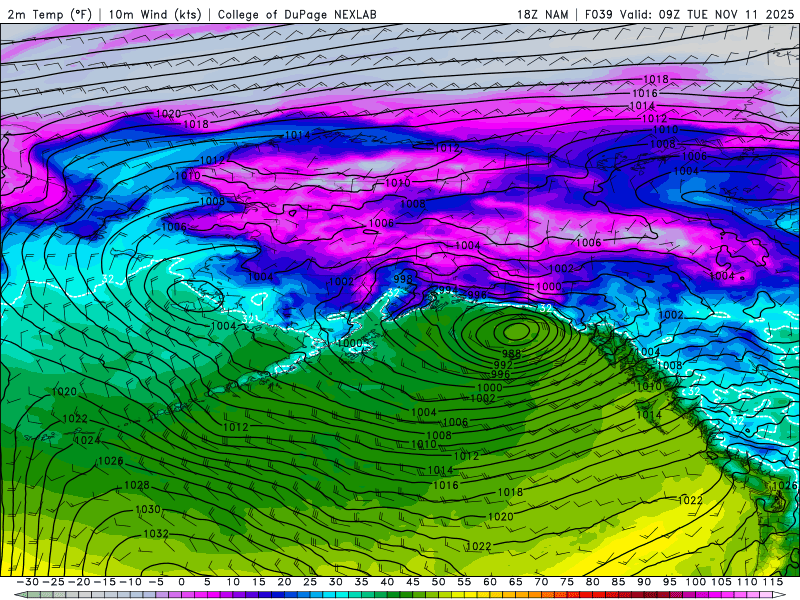Image resolution: width=800 pixels, height=600 pixels.
Task: Select 'College of DuPage NEXLAB' header text
Action: tap(297, 14)
